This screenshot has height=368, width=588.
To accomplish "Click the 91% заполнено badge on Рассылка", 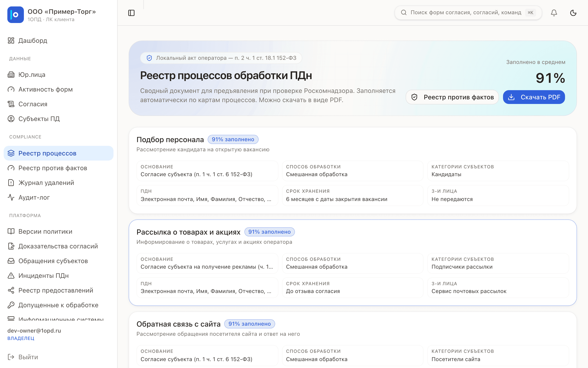I will pos(269,232).
